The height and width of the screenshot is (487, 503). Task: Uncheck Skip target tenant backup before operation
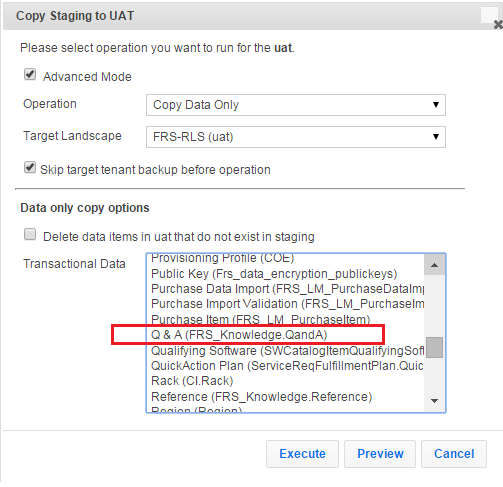pos(30,167)
